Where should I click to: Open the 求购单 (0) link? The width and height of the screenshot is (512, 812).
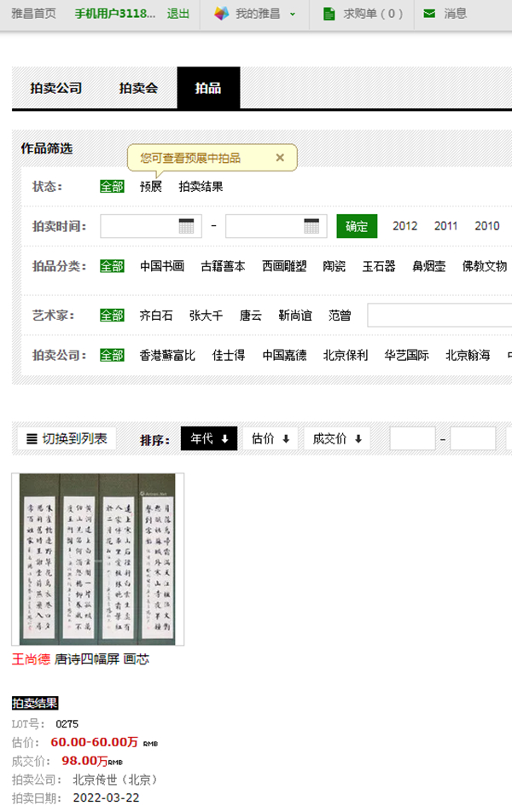(373, 14)
